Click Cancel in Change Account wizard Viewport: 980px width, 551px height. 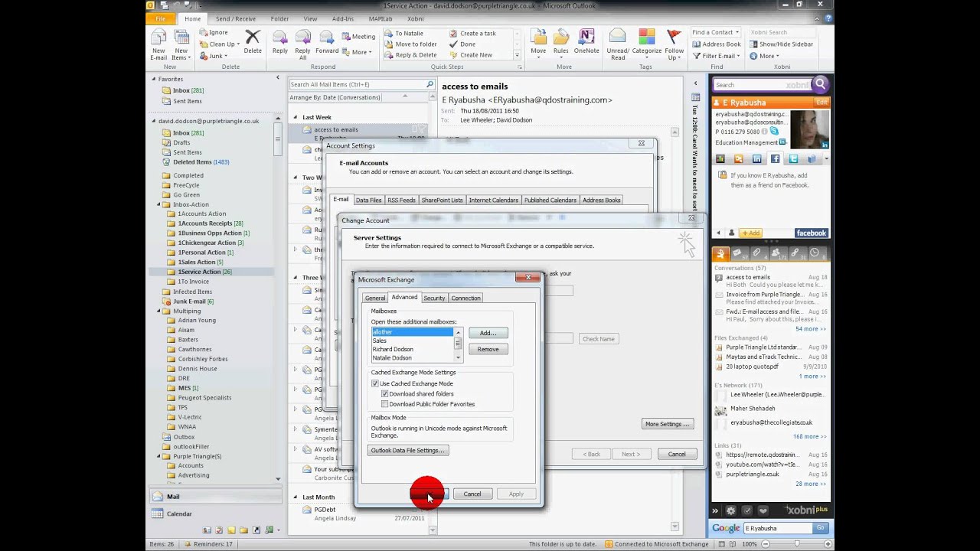point(677,454)
